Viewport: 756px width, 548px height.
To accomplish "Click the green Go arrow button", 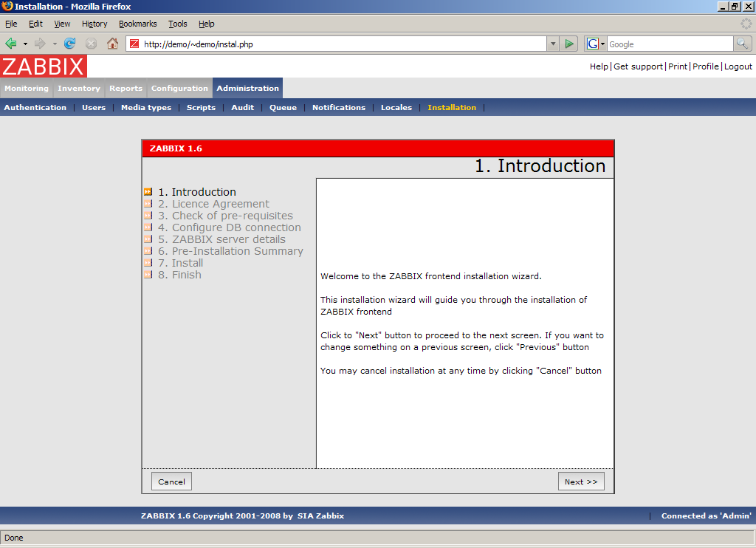I will (x=569, y=44).
